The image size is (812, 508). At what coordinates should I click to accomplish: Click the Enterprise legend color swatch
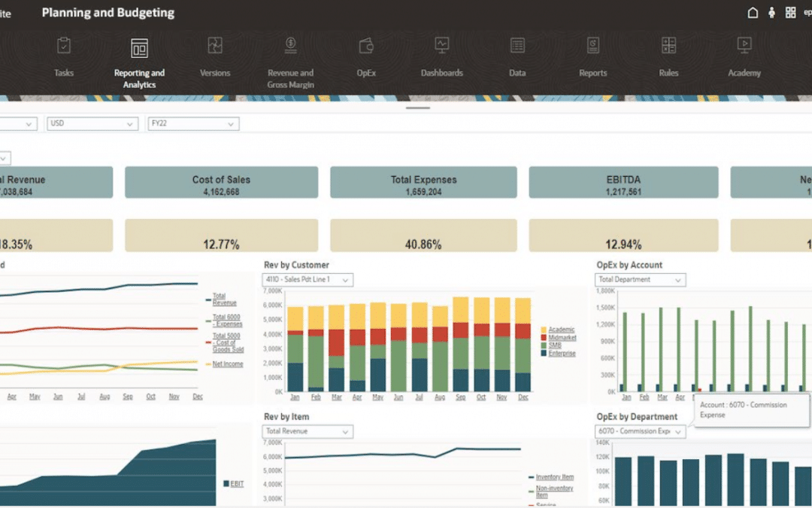point(544,353)
